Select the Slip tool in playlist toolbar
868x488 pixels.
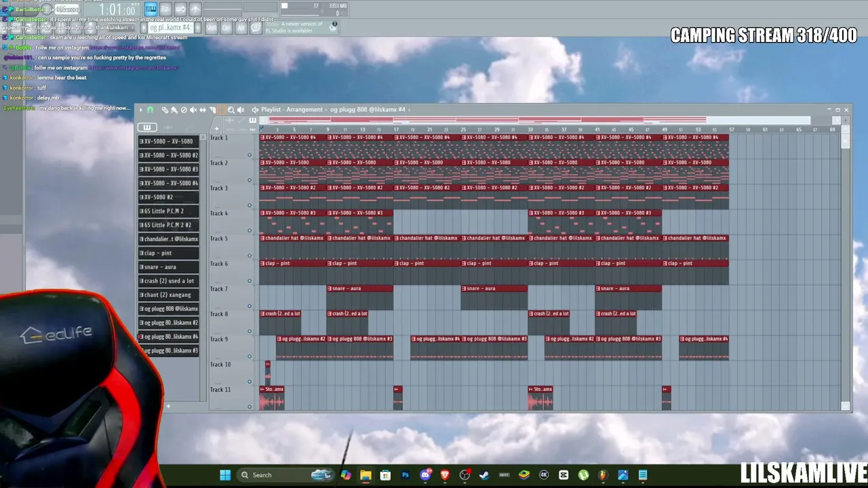coord(203,110)
